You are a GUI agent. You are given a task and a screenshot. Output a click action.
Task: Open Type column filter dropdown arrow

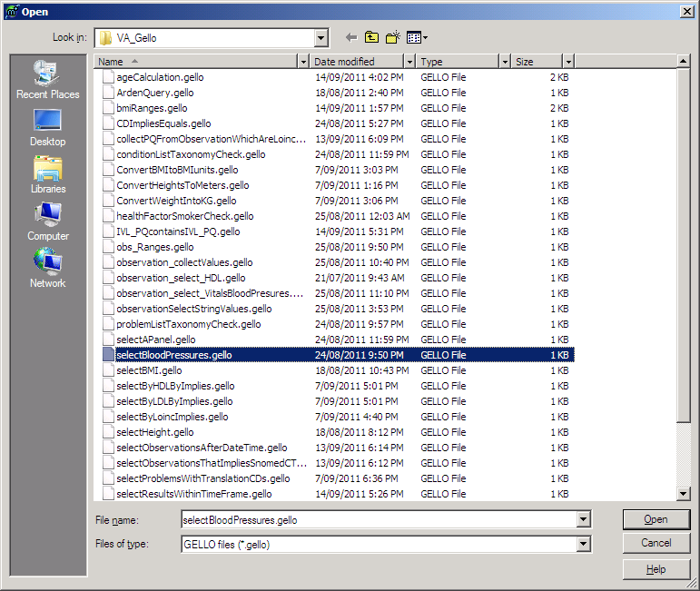[x=505, y=62]
